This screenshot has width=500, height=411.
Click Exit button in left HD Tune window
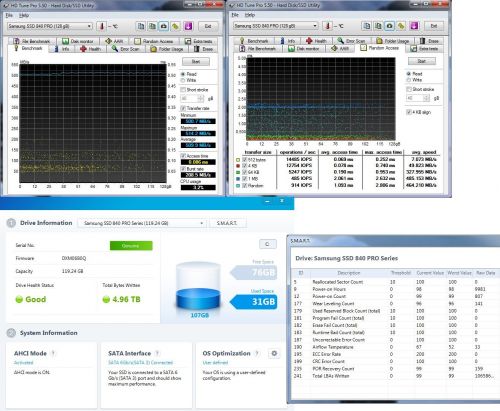coord(208,26)
